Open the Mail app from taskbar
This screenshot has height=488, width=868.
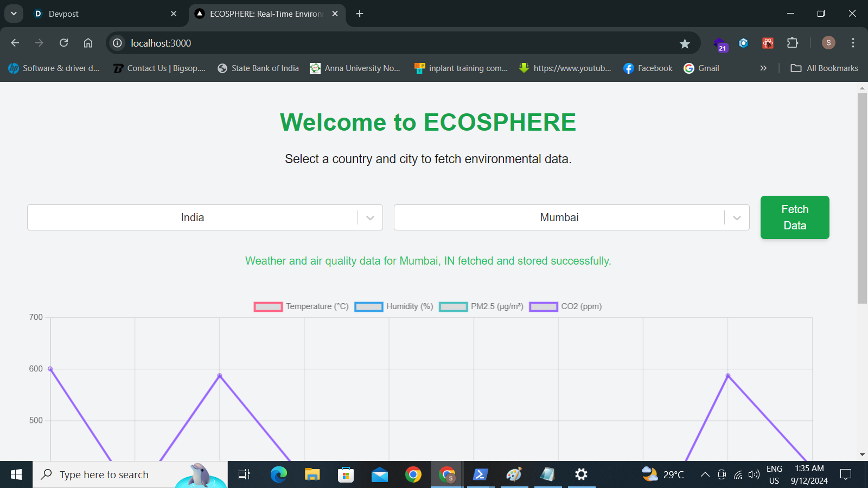coord(380,474)
